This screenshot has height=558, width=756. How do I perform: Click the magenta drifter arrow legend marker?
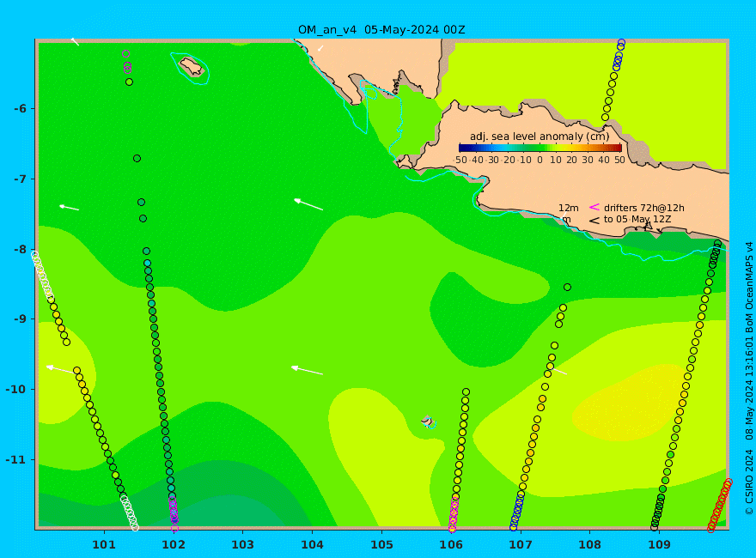point(594,207)
